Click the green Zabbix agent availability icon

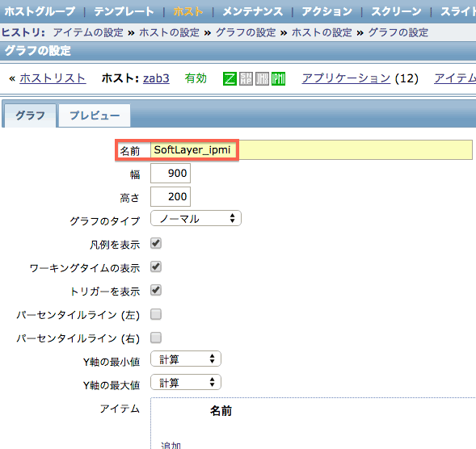click(230, 79)
